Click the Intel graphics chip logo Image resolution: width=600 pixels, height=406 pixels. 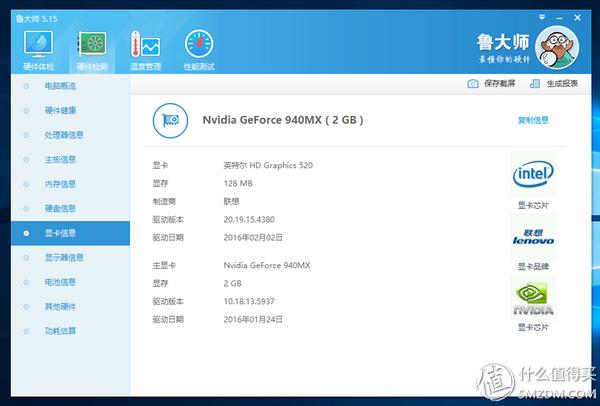pos(533,176)
